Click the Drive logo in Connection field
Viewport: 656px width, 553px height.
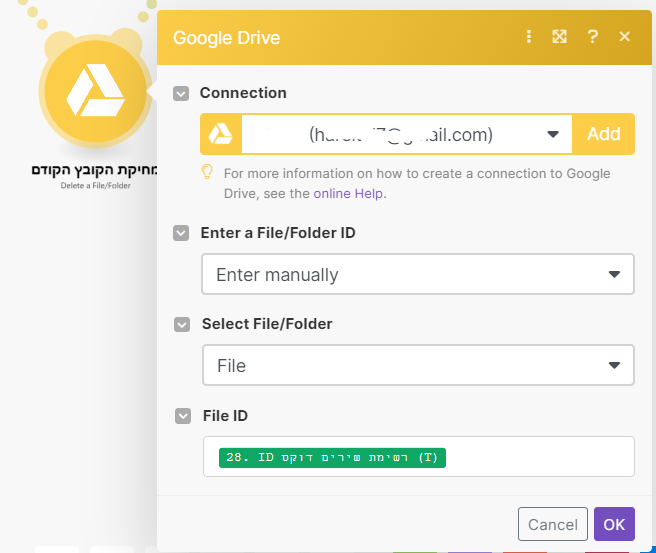[x=220, y=134]
